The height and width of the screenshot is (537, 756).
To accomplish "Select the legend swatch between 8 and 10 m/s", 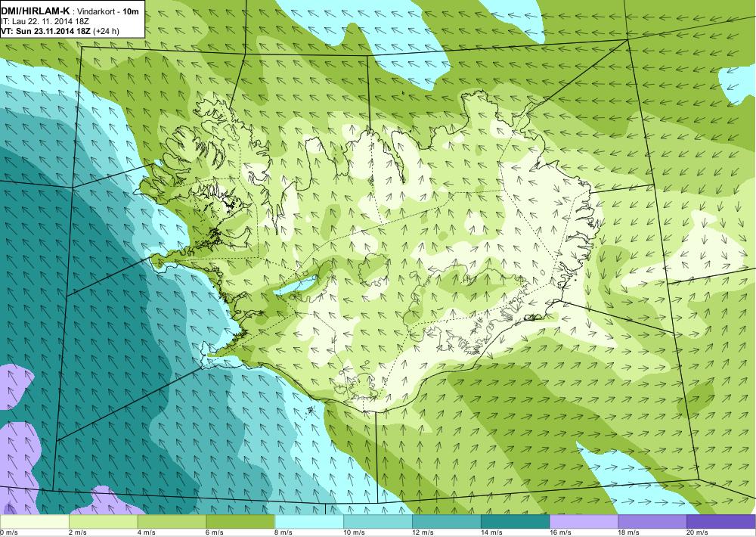I will (x=309, y=522).
